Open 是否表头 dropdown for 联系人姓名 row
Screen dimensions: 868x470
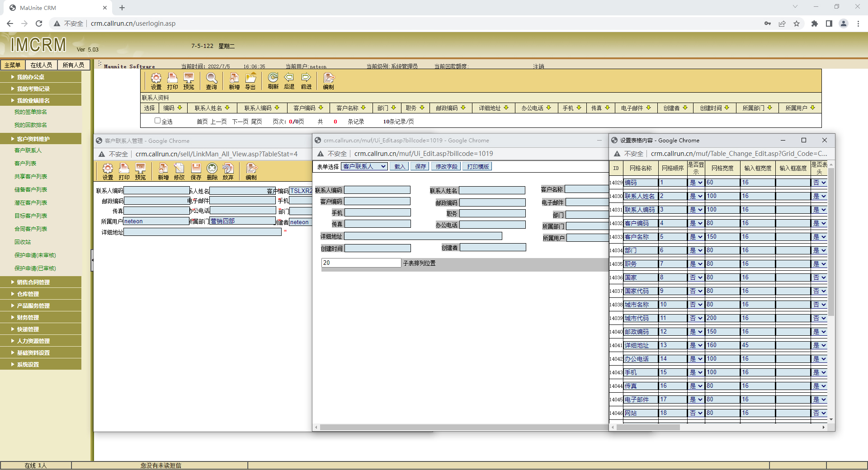tap(820, 196)
